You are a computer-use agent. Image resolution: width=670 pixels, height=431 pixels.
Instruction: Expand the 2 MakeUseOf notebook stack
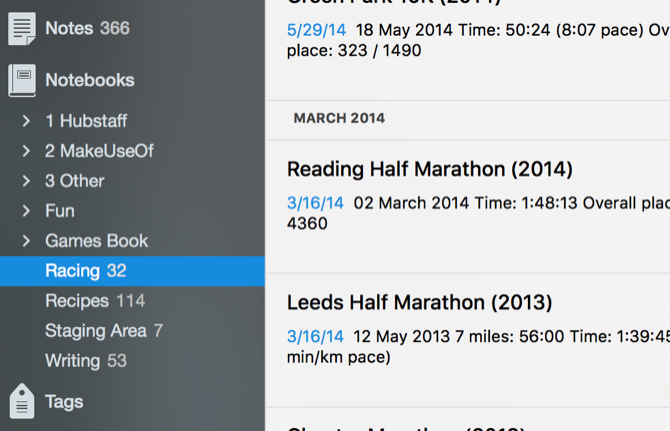click(26, 151)
